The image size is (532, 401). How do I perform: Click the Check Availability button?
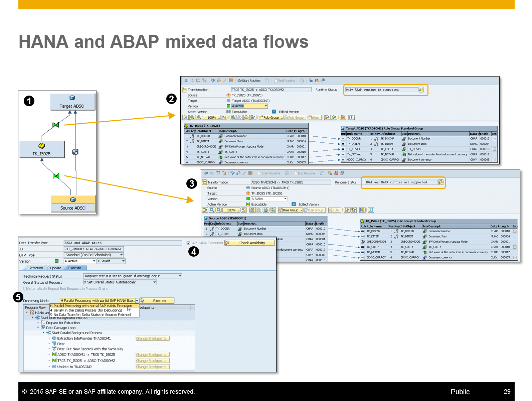click(x=252, y=243)
